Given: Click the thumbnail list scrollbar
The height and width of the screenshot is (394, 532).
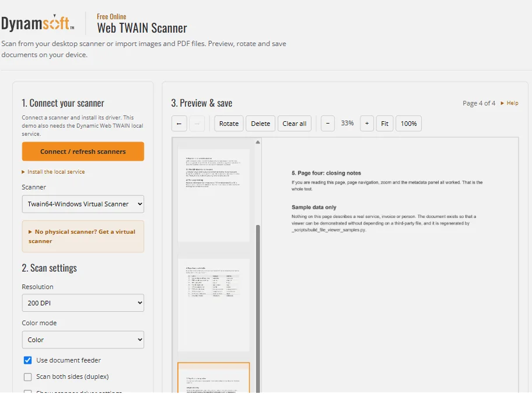Looking at the screenshot, I should 258,308.
